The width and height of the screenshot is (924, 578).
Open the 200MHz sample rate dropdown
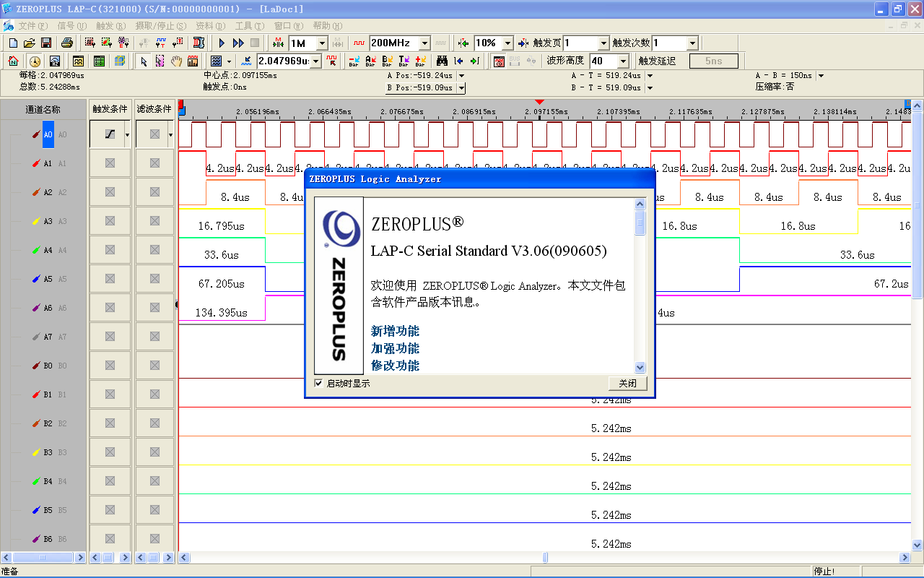coord(424,43)
